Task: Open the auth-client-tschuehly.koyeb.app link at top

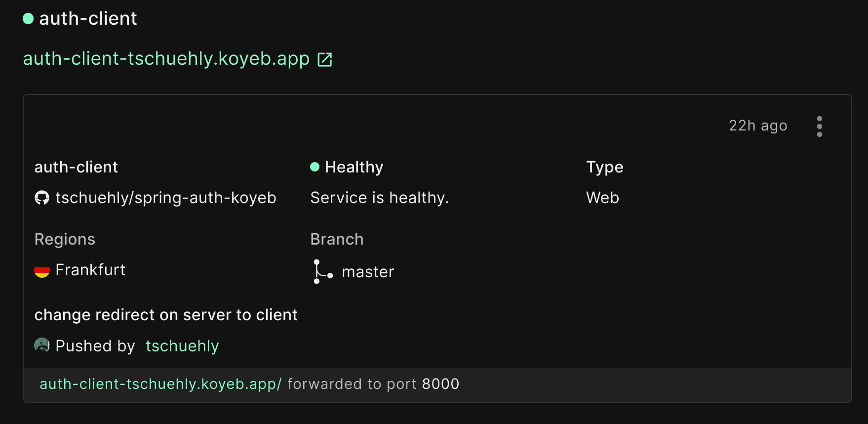Action: 166,59
